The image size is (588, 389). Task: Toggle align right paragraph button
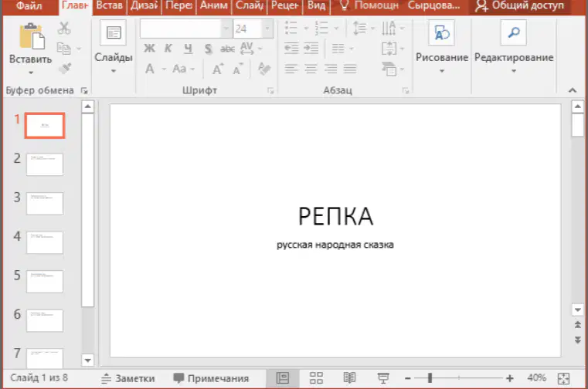pos(331,69)
